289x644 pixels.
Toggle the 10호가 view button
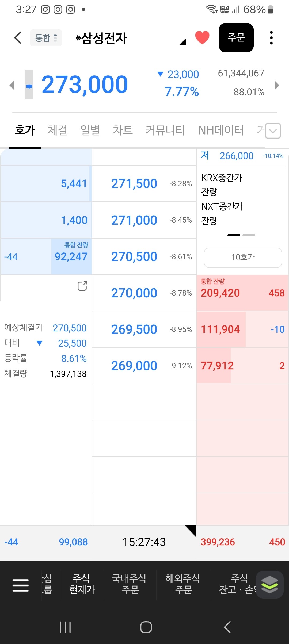pos(243,258)
